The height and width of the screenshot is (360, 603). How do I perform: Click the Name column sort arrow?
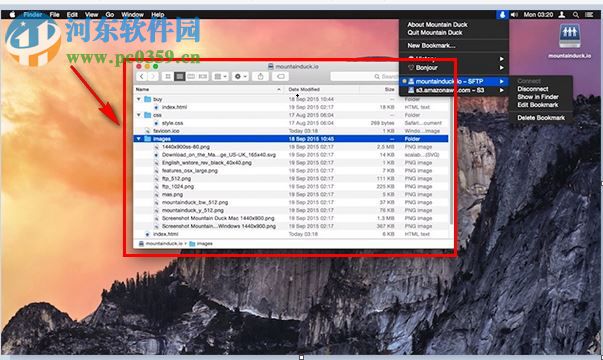279,89
